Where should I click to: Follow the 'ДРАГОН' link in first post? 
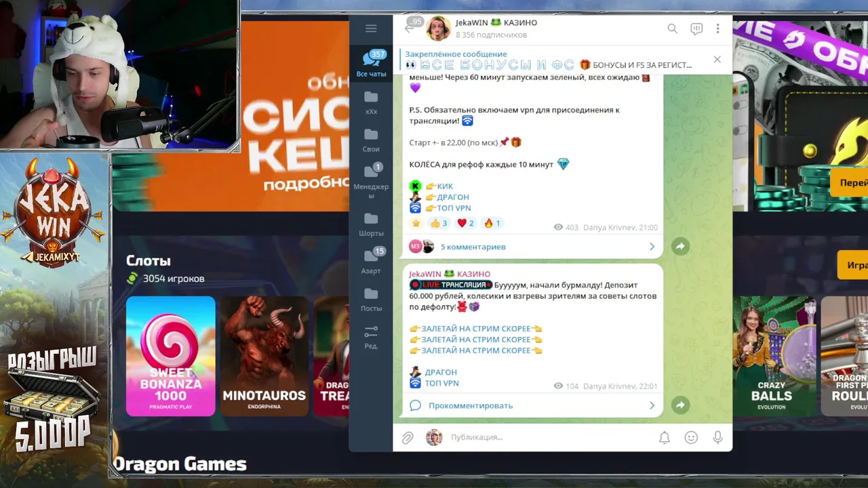pos(452,197)
